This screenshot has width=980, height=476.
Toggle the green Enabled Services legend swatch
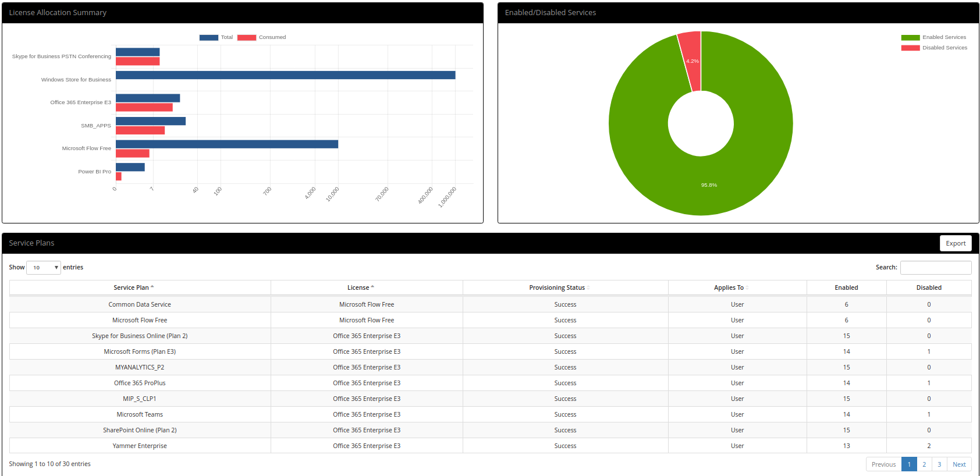pos(911,37)
